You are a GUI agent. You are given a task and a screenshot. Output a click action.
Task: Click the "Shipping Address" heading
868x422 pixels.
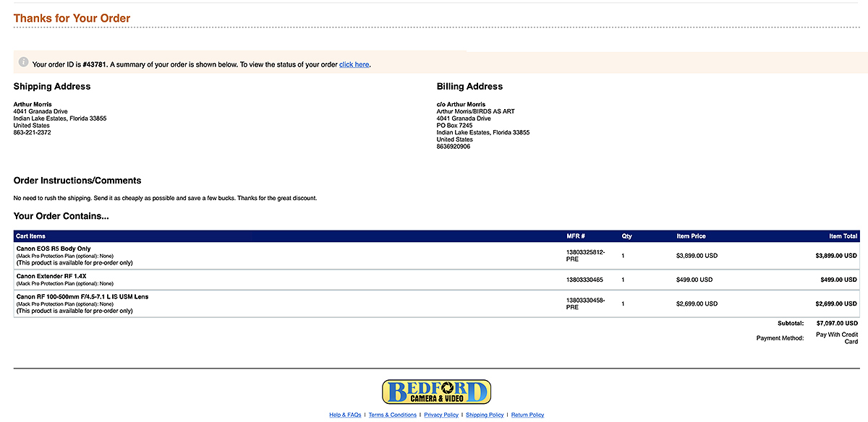(x=52, y=87)
